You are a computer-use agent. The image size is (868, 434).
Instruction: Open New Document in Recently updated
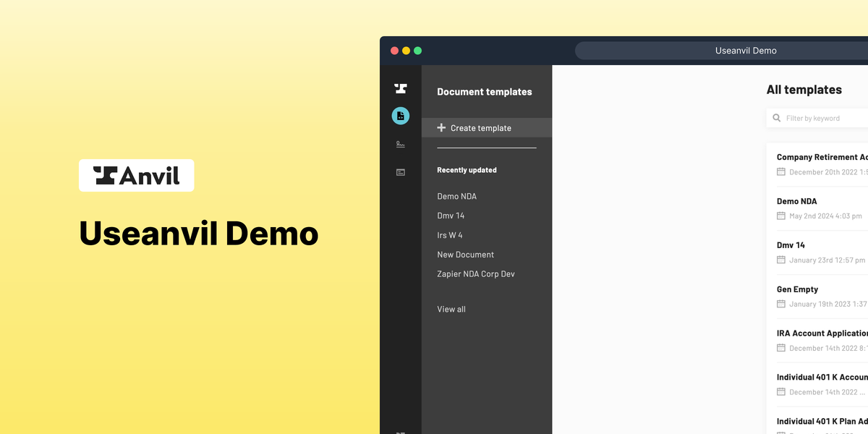[465, 255]
